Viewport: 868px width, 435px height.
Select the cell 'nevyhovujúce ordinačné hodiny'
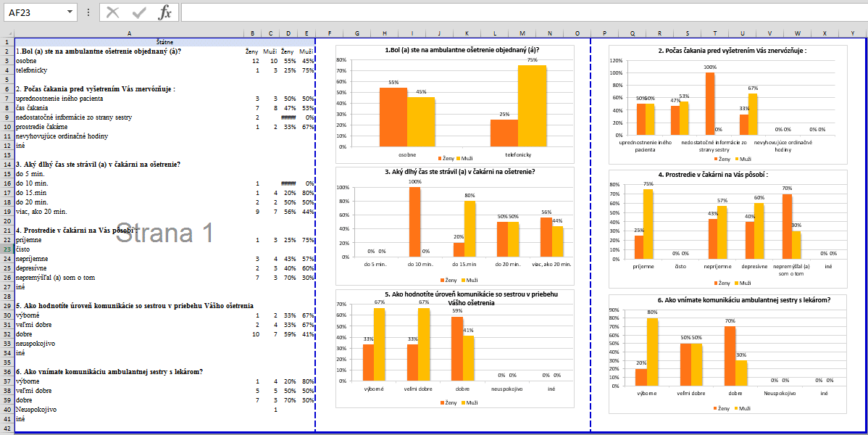click(130, 136)
